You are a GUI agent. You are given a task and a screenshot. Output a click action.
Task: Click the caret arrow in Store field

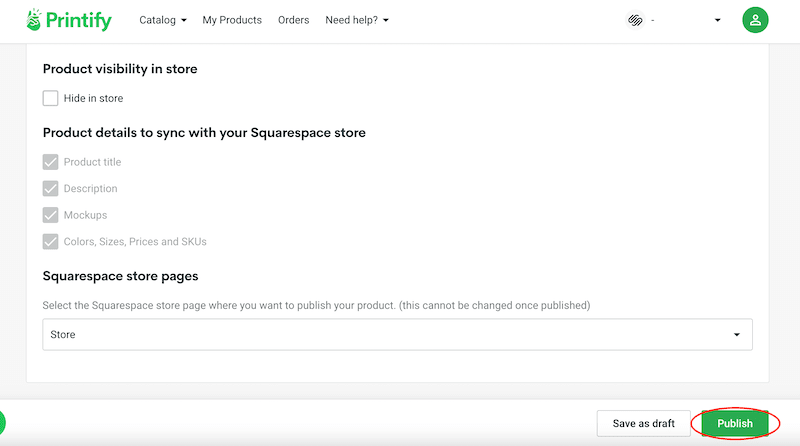click(x=737, y=335)
